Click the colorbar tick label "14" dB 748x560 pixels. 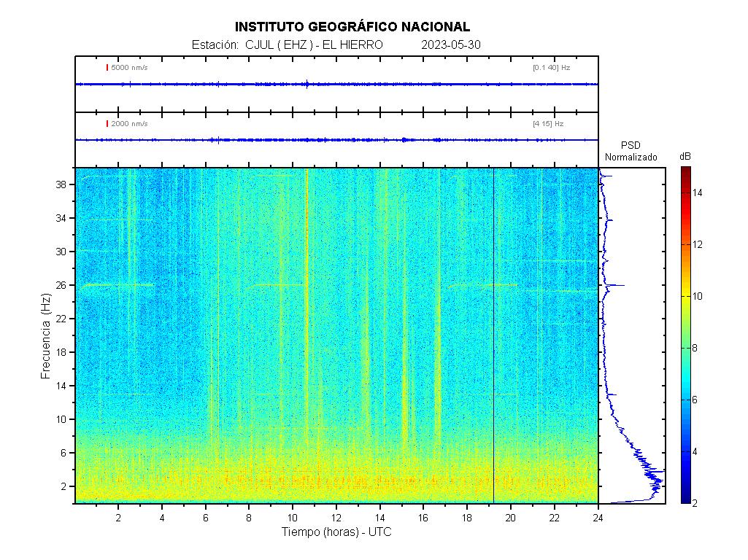tap(698, 193)
